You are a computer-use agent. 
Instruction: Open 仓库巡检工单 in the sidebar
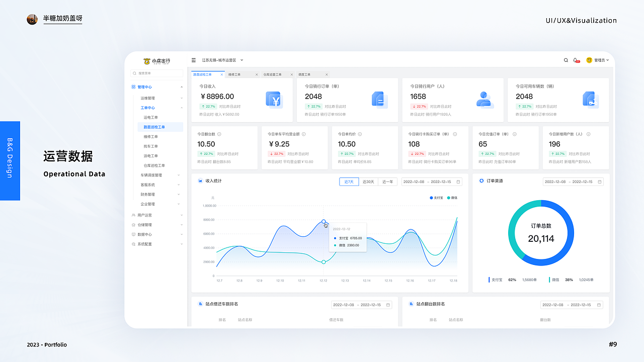coord(154,165)
